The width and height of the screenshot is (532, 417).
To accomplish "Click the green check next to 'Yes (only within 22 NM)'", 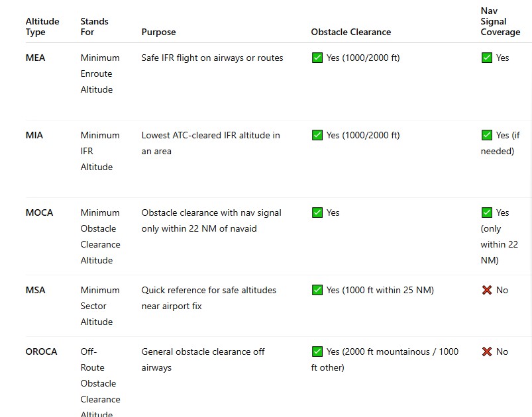I will [486, 212].
